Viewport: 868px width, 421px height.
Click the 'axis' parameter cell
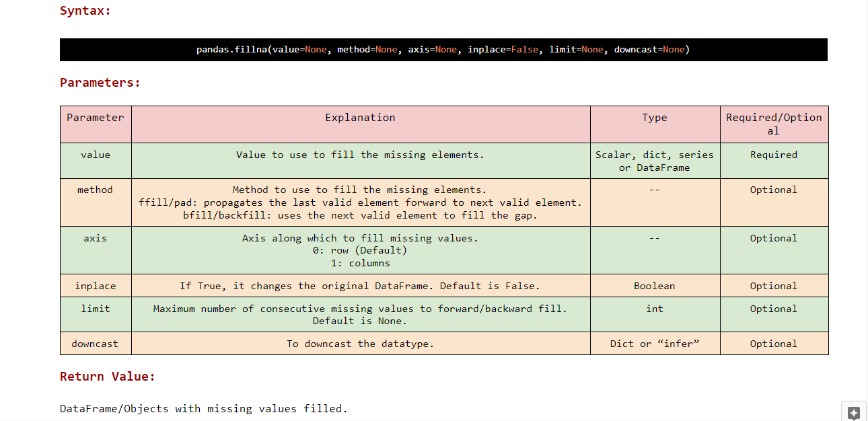tap(96, 250)
